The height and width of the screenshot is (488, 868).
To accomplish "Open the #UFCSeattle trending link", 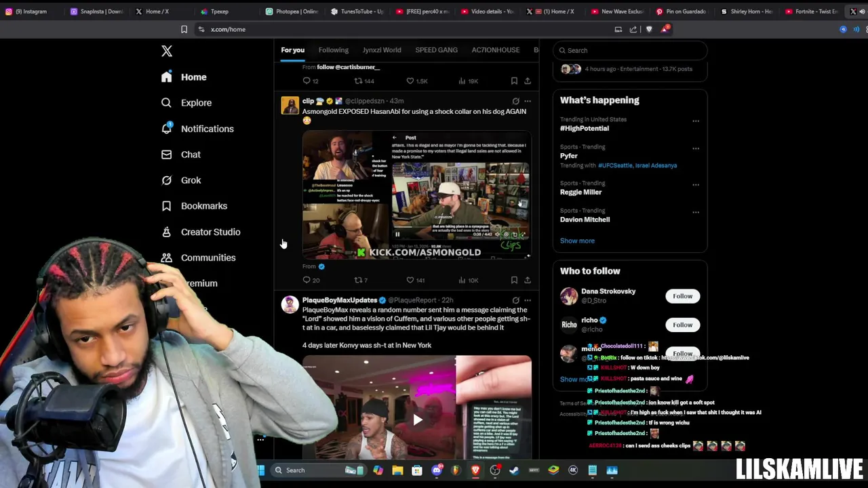I will click(x=616, y=165).
